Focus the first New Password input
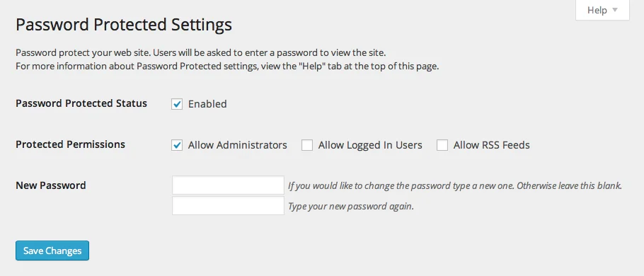Viewport: 644px width, 276px height. (x=228, y=185)
